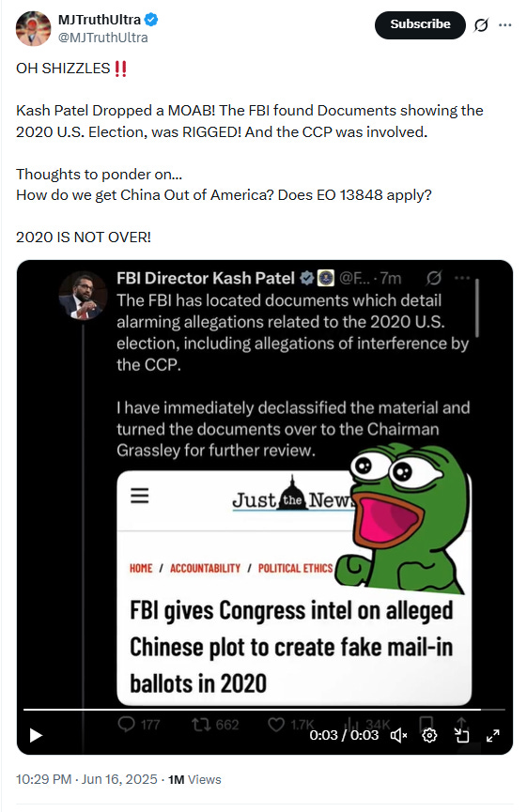Screen dimensions: 527x812
Task: Expand video to fullscreen
Action: tap(493, 735)
